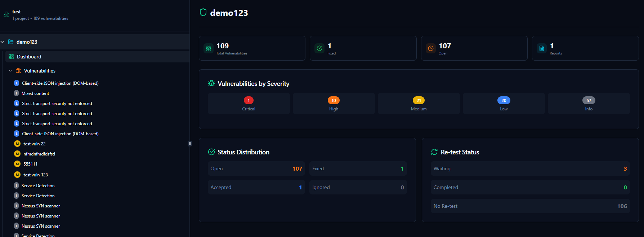Viewport: 644px width, 237px height.
Task: Open the 555111 vulnerability entry
Action: tap(30, 164)
